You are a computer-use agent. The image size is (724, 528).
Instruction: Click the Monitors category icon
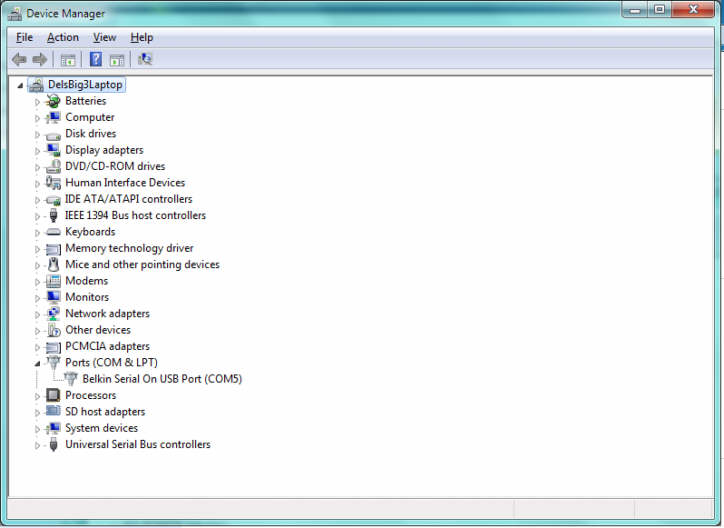[x=54, y=297]
